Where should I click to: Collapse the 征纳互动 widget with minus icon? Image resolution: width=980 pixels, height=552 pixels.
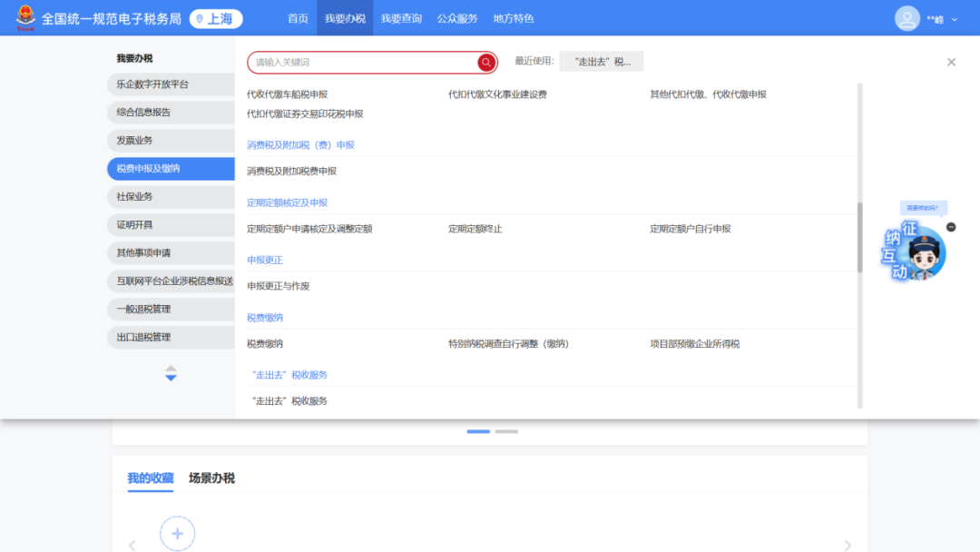pyautogui.click(x=951, y=227)
